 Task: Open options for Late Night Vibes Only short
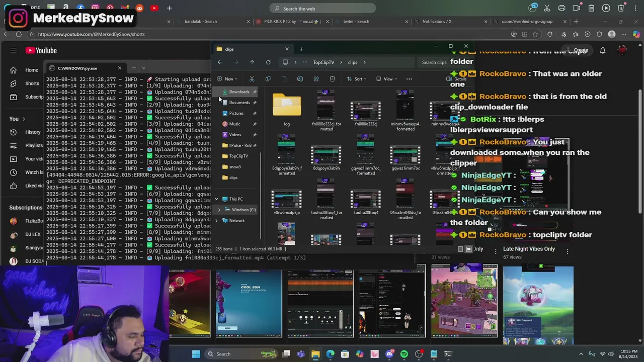coord(568,251)
